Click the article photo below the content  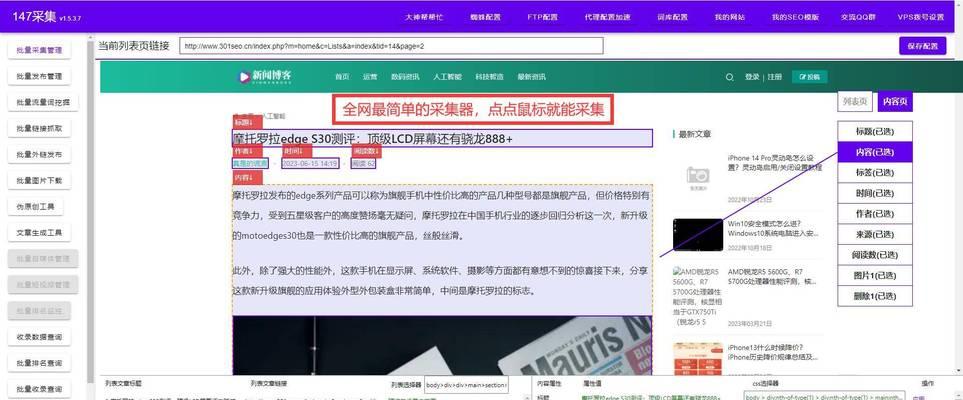(442, 345)
